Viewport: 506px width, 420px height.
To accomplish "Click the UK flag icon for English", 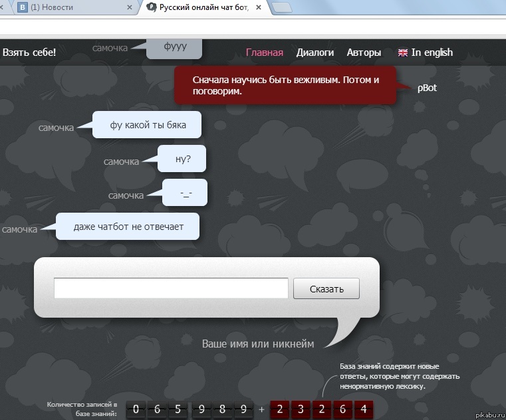I will 402,52.
